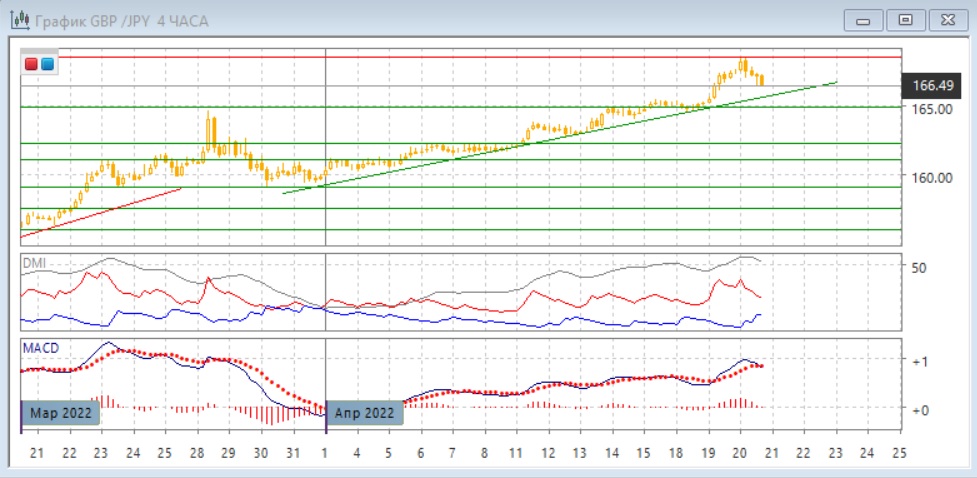Click date label 8 on the time axis
The width and height of the screenshot is (977, 478).
[x=485, y=452]
